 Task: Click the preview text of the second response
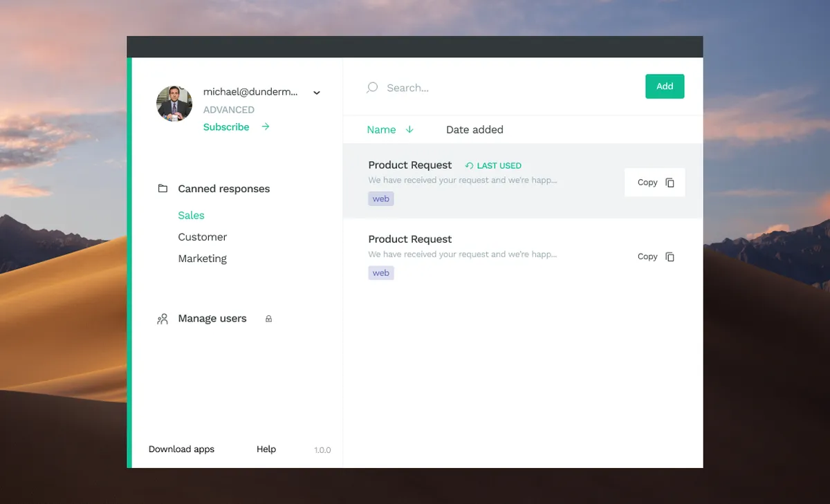coord(462,254)
